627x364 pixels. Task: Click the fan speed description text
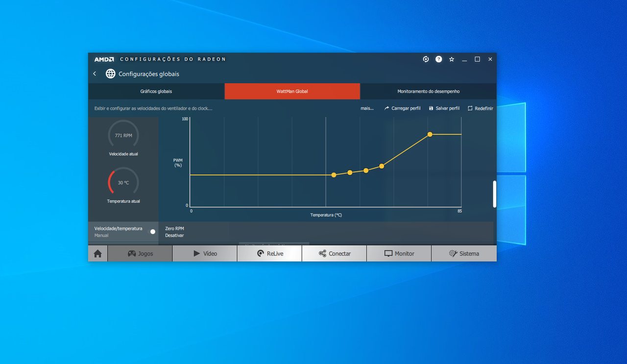(153, 108)
